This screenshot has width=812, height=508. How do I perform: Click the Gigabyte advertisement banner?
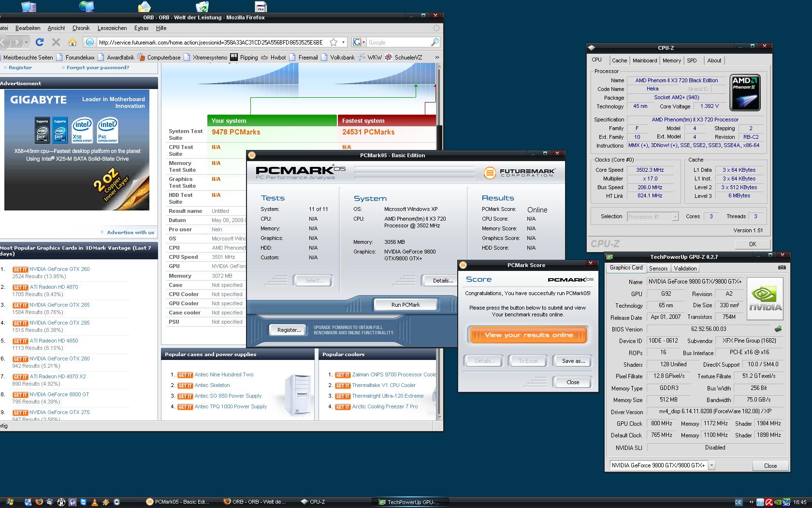pos(77,150)
